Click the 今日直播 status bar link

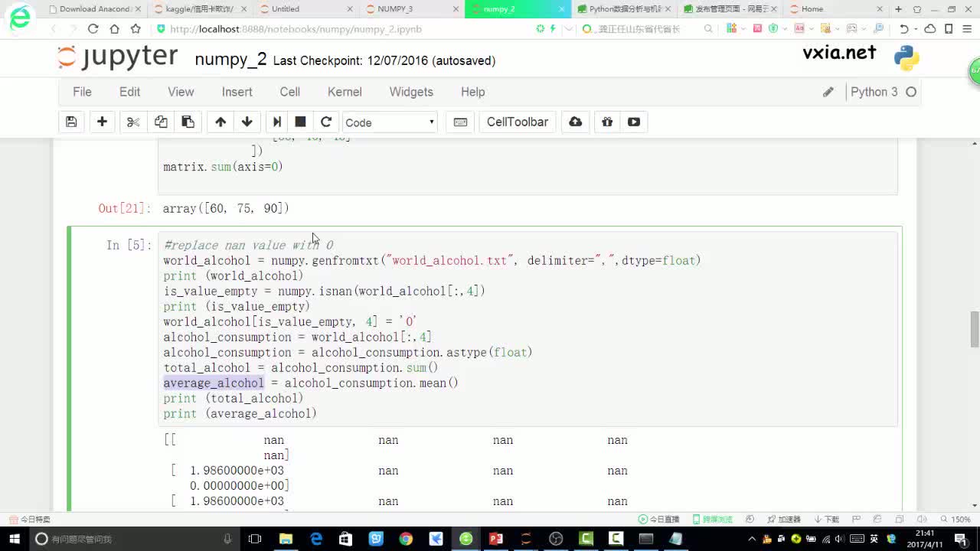(x=658, y=520)
